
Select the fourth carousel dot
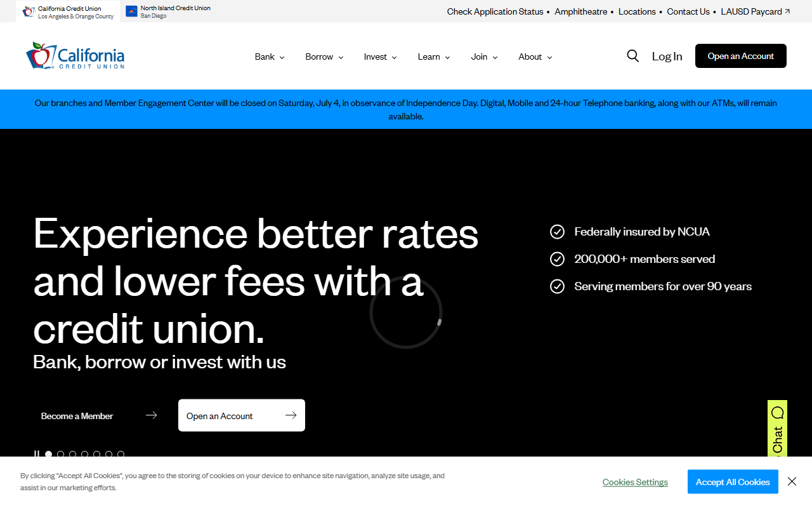coord(85,454)
